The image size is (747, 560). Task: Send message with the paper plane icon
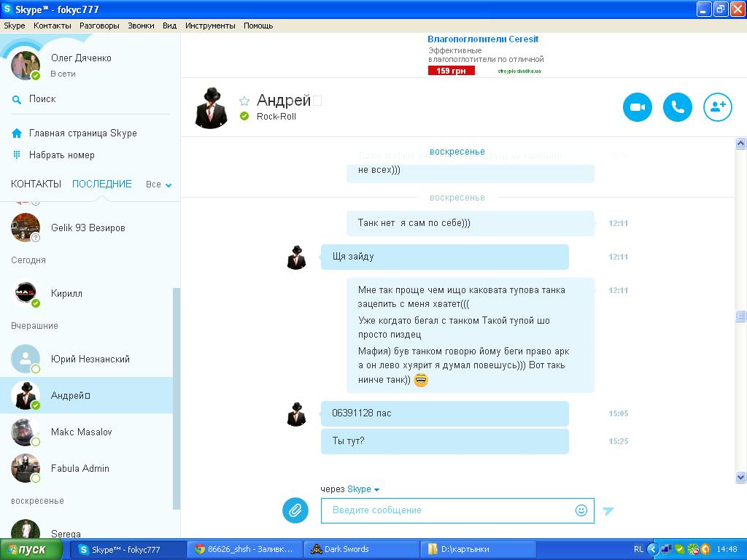[x=608, y=511]
